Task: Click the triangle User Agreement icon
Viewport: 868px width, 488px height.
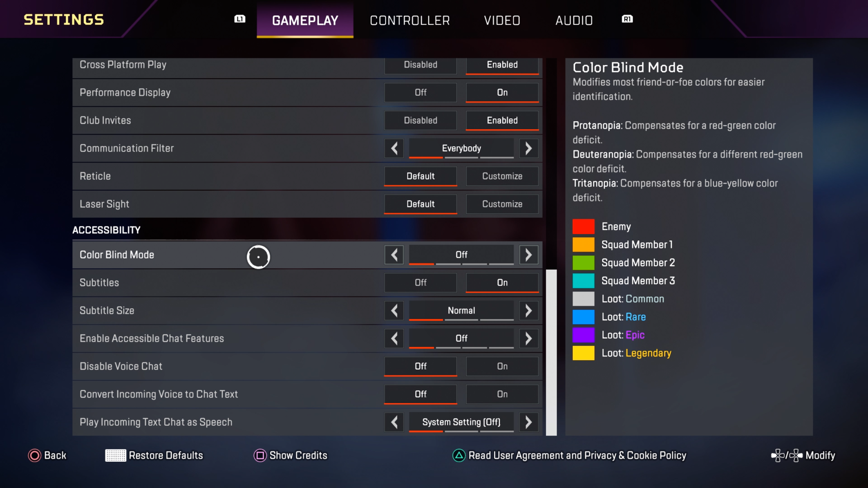Action: [x=459, y=455]
